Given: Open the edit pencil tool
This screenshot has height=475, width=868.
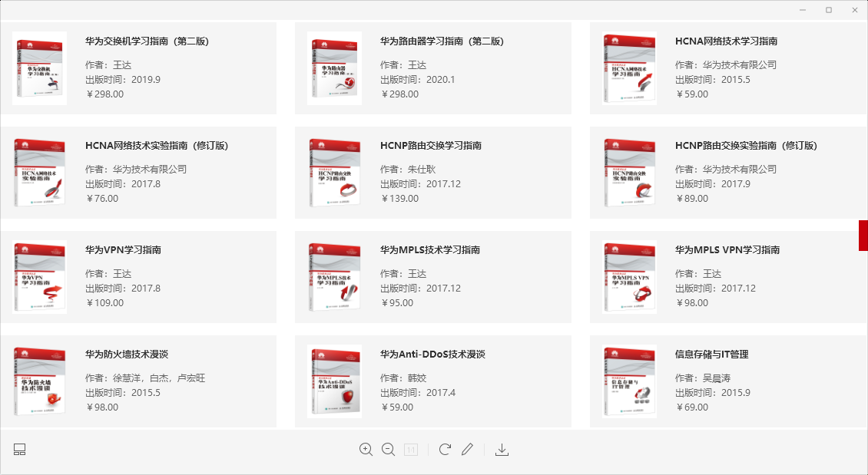Looking at the screenshot, I should tap(467, 450).
